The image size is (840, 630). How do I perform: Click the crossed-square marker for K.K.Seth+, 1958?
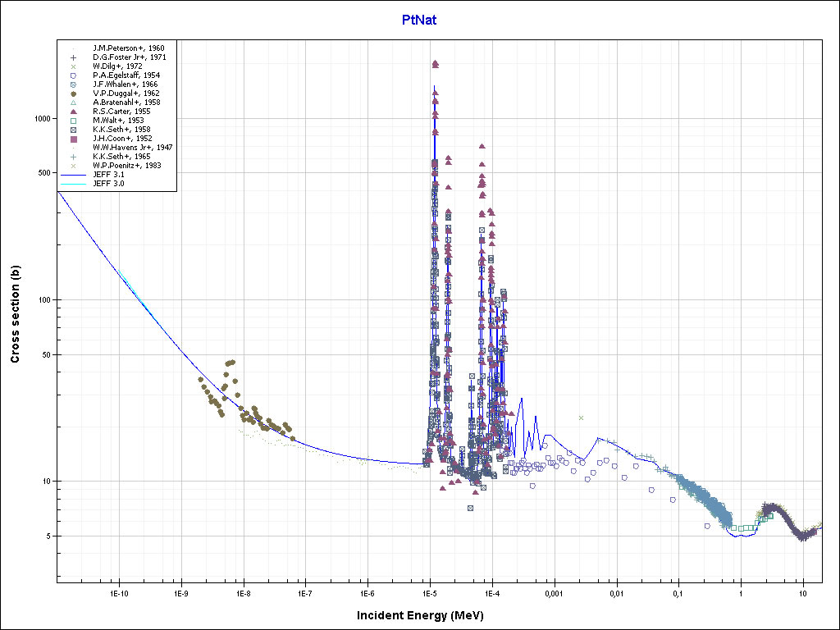[73, 130]
